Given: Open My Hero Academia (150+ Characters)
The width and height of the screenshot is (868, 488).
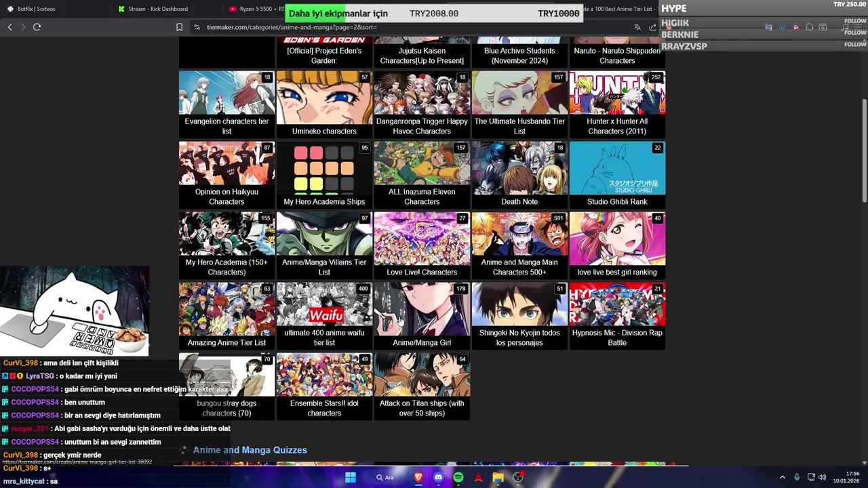Looking at the screenshot, I should [226, 246].
